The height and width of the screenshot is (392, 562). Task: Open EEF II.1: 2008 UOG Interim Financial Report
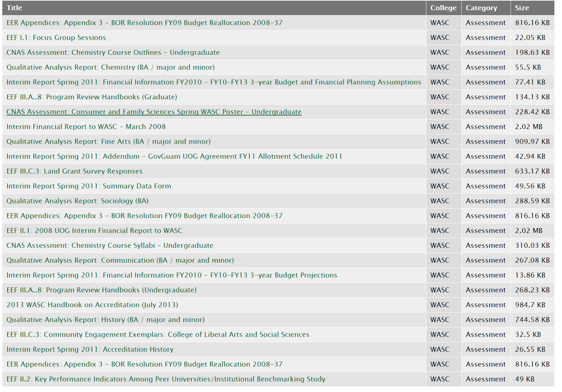[94, 231]
